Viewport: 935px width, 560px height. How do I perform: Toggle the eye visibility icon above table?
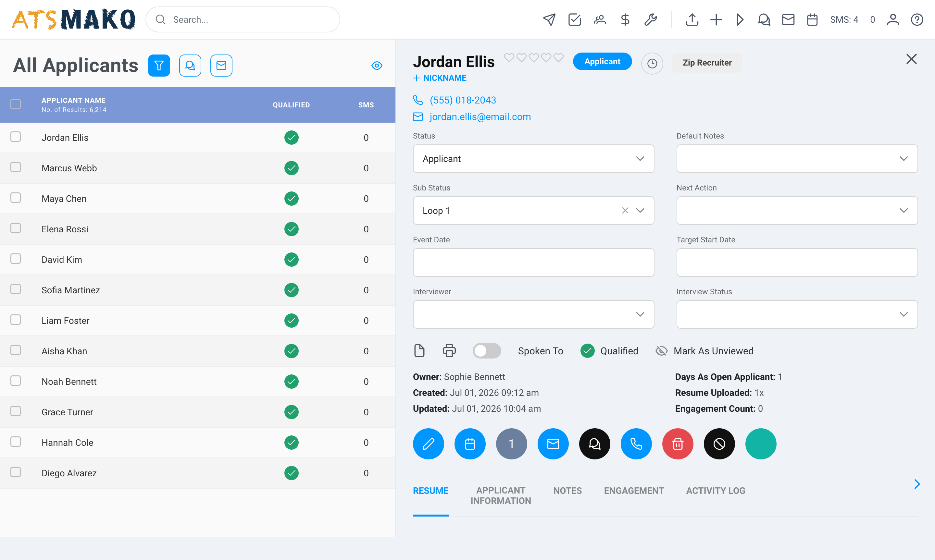click(377, 66)
